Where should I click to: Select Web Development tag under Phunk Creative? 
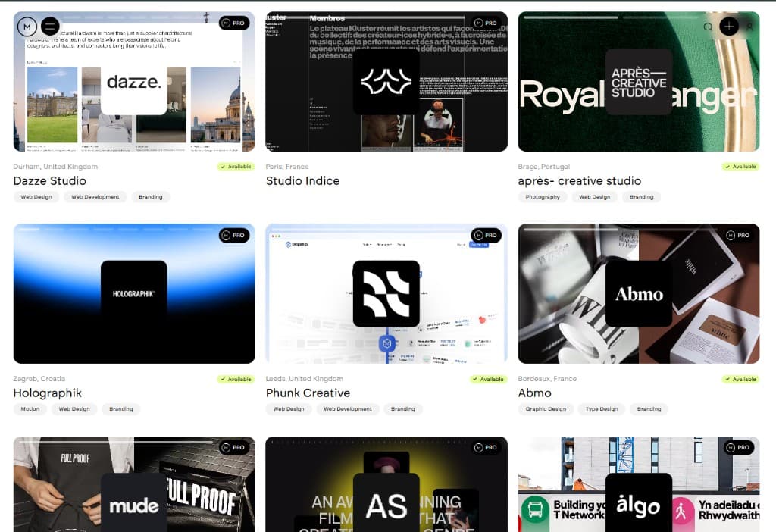tap(347, 409)
